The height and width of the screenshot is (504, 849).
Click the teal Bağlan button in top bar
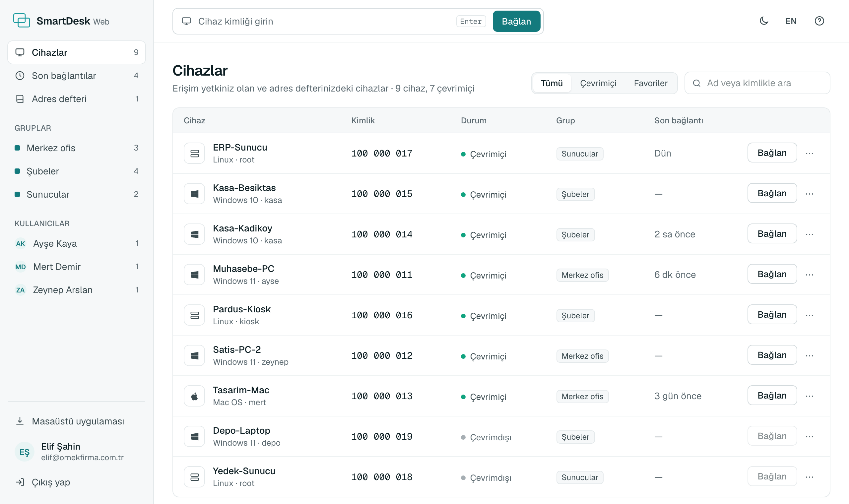coord(516,21)
